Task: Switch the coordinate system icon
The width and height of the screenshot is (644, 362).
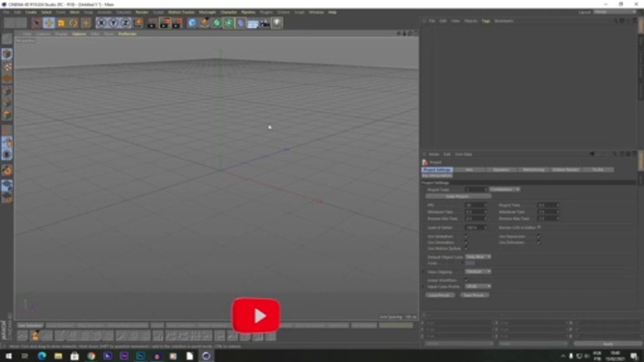Action: [138, 23]
